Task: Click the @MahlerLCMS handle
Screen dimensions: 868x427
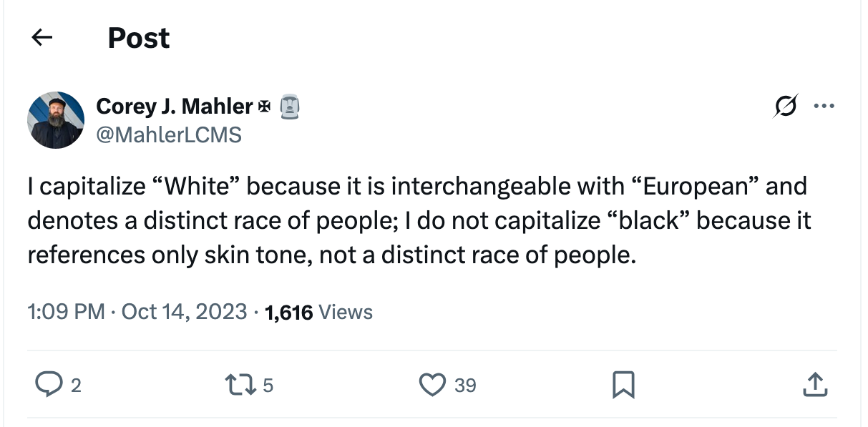Action: pyautogui.click(x=168, y=134)
